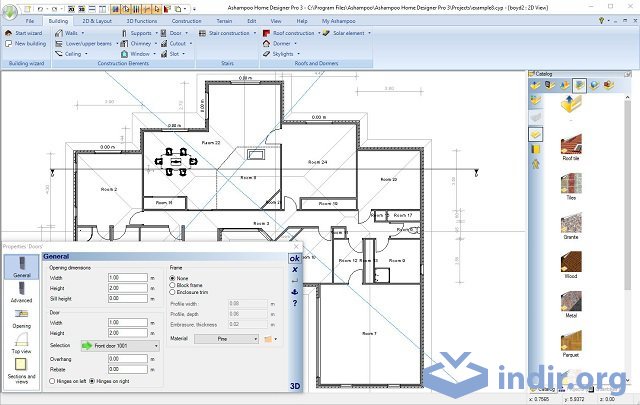Go up one folder level in Catalog
Image resolution: width=640 pixels, height=405 pixels.
[x=571, y=105]
